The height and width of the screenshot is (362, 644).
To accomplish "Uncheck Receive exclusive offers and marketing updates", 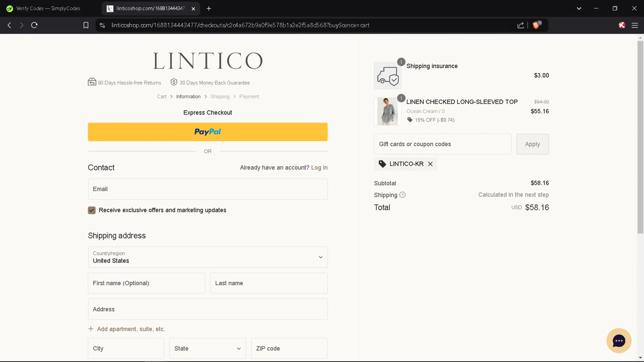I will (x=92, y=210).
